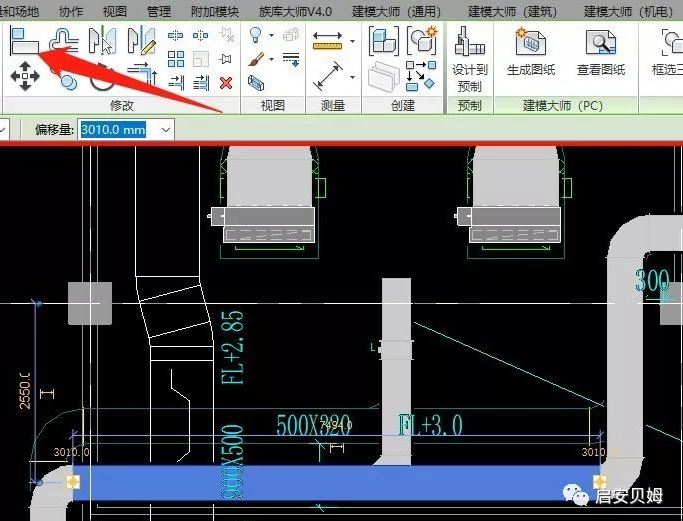Open the Array tool

pos(176,59)
